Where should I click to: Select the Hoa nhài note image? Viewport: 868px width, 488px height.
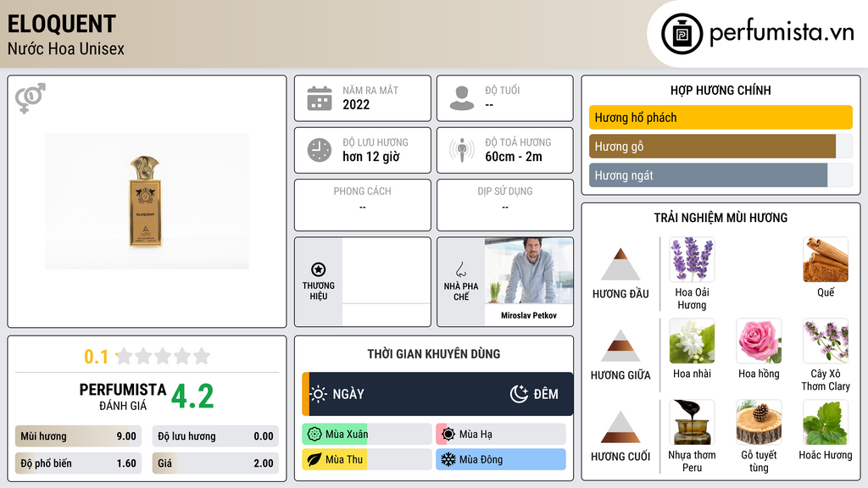coord(692,341)
